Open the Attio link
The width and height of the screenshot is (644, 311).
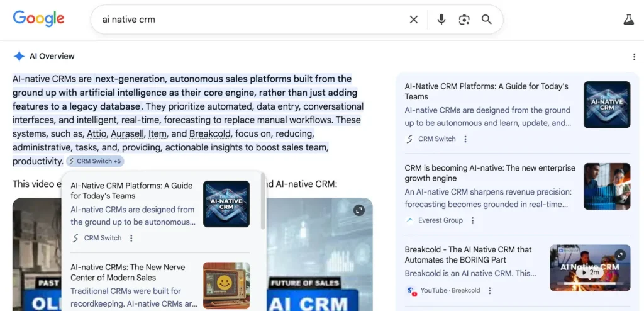point(96,134)
